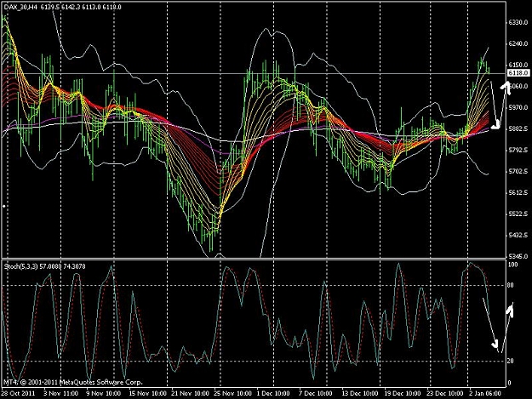The width and height of the screenshot is (532, 399).
Task: Click the 2 Jan 06:00 time label
Action: (485, 393)
